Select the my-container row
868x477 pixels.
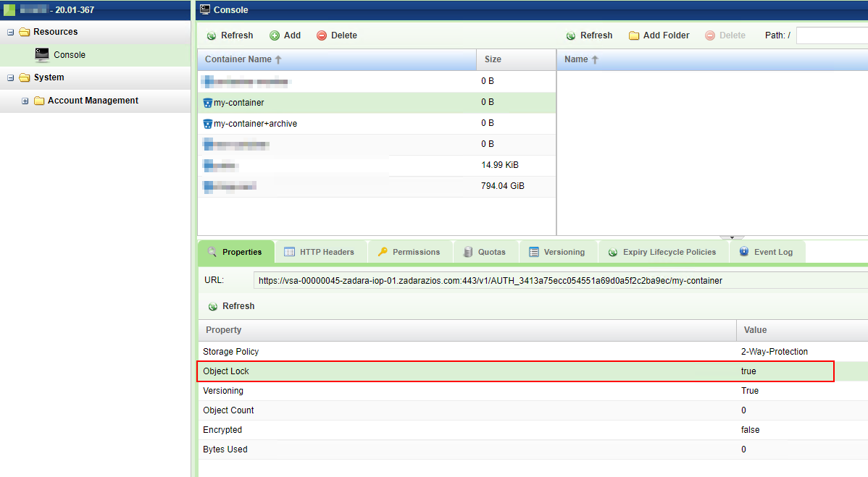pos(377,102)
